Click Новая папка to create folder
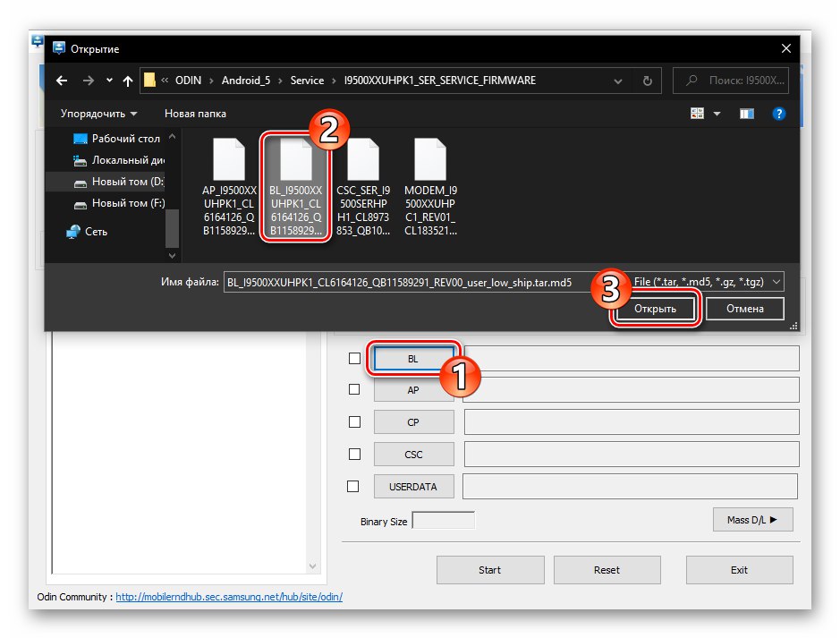The width and height of the screenshot is (840, 638). tap(195, 114)
